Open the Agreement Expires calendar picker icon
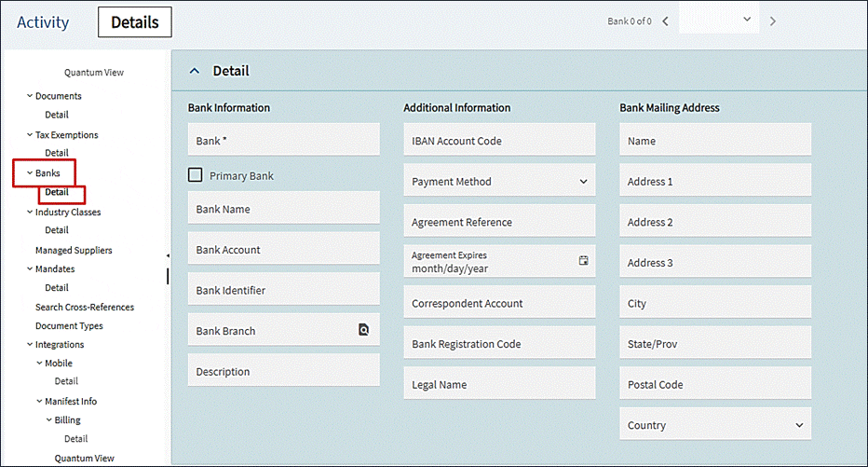Image resolution: width=868 pixels, height=467 pixels. (x=583, y=260)
